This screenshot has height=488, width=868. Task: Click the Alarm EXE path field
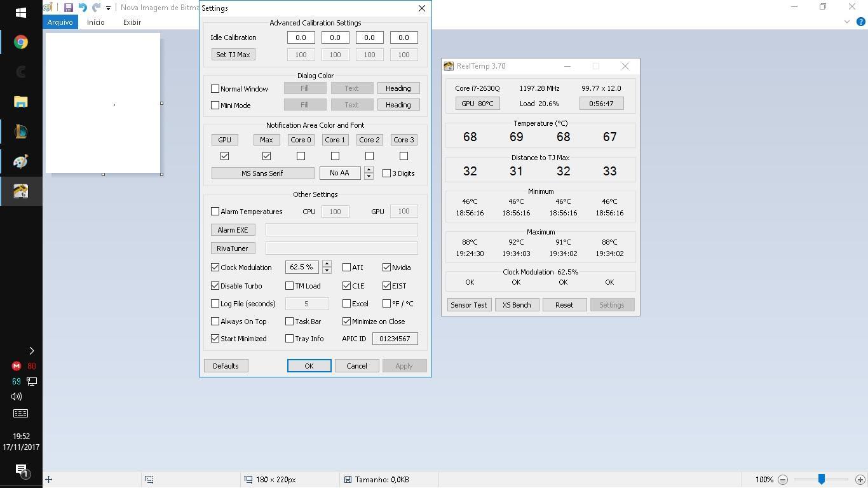[x=342, y=230]
